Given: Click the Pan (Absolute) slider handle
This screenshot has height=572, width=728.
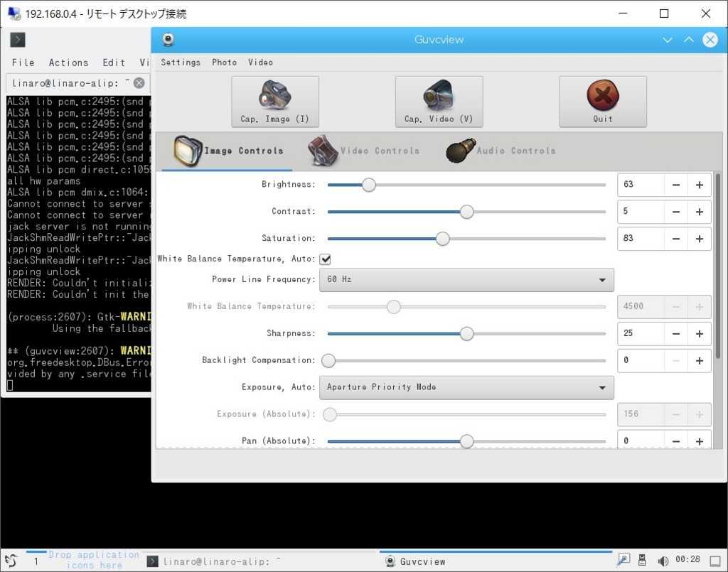Looking at the screenshot, I should click(x=466, y=441).
